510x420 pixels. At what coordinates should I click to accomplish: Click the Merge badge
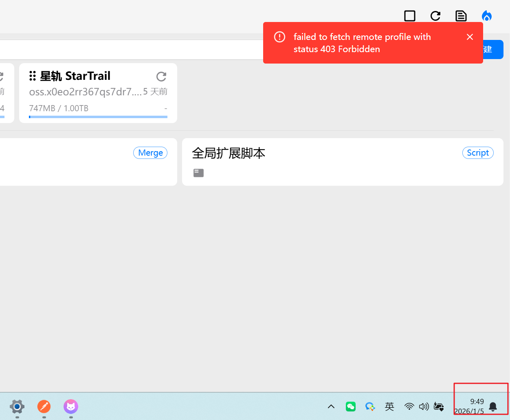[150, 153]
